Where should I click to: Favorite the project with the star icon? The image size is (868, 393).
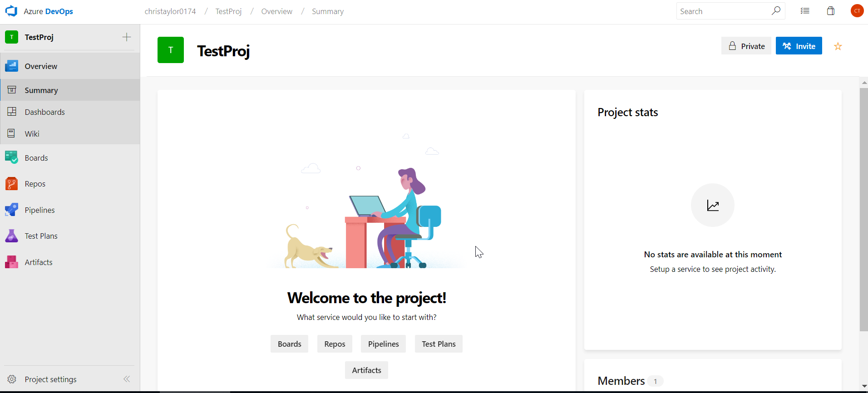[838, 46]
